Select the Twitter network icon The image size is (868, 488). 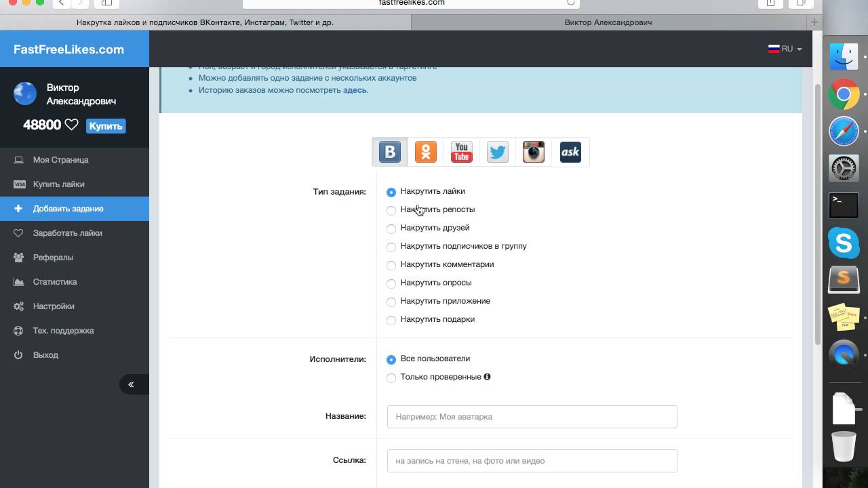(x=498, y=152)
